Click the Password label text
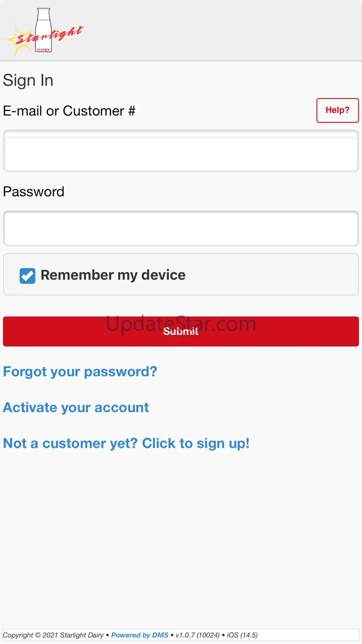The image size is (362, 644). [34, 192]
